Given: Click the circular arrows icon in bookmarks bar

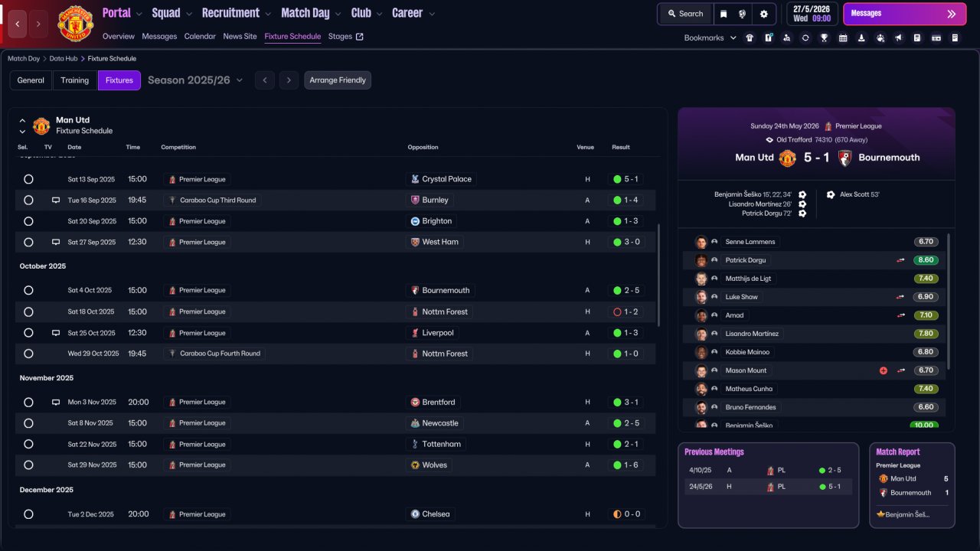Looking at the screenshot, I should click(x=805, y=37).
